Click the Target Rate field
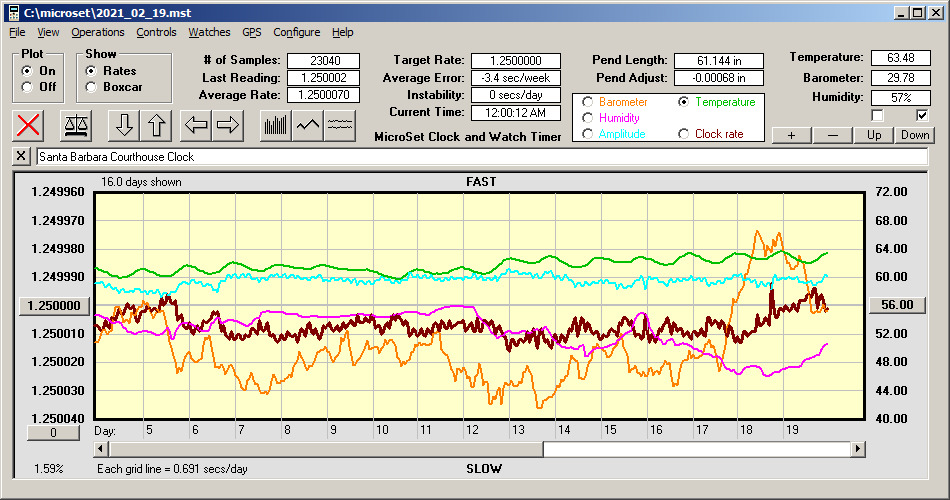Screen dimensions: 950x500 tap(516, 61)
